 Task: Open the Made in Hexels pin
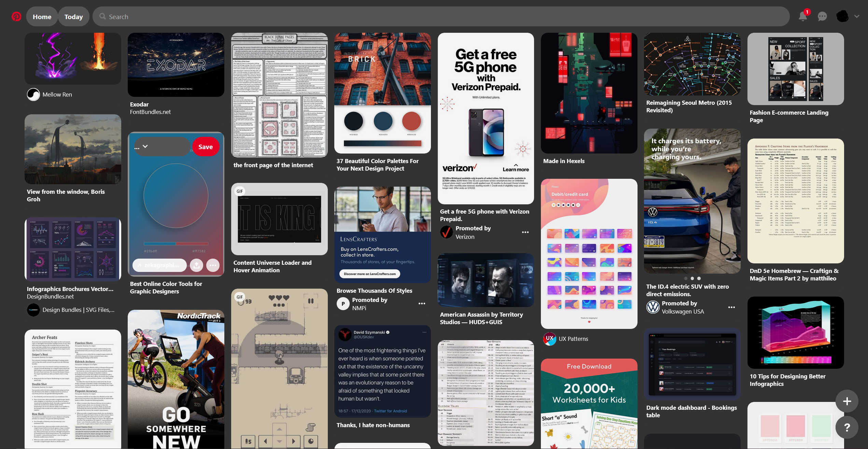[x=589, y=93]
